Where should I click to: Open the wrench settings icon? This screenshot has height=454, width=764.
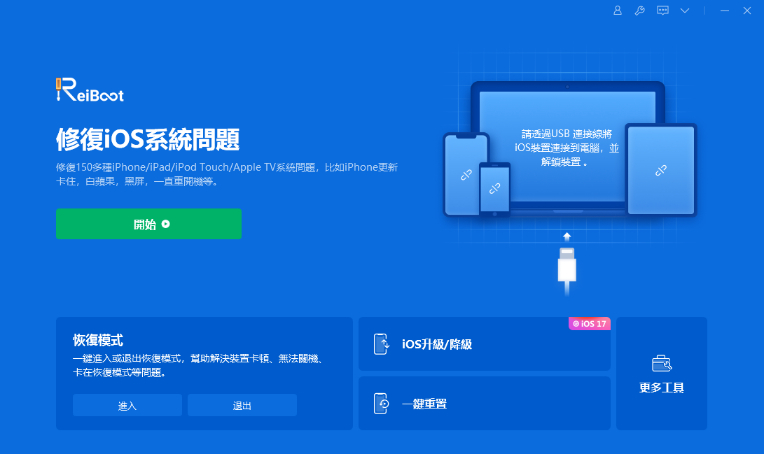tap(640, 10)
